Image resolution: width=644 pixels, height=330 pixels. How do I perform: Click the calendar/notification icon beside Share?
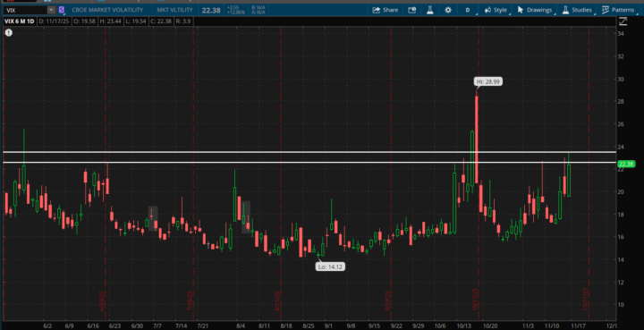click(412, 10)
